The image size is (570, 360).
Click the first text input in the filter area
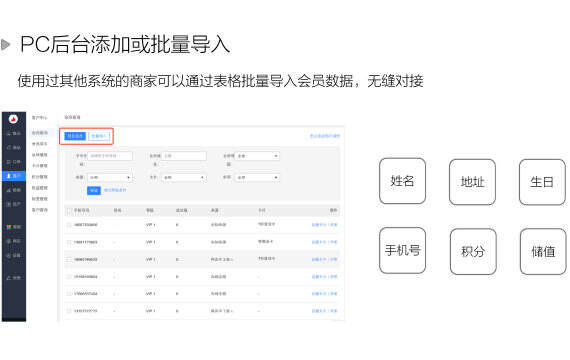coord(110,156)
